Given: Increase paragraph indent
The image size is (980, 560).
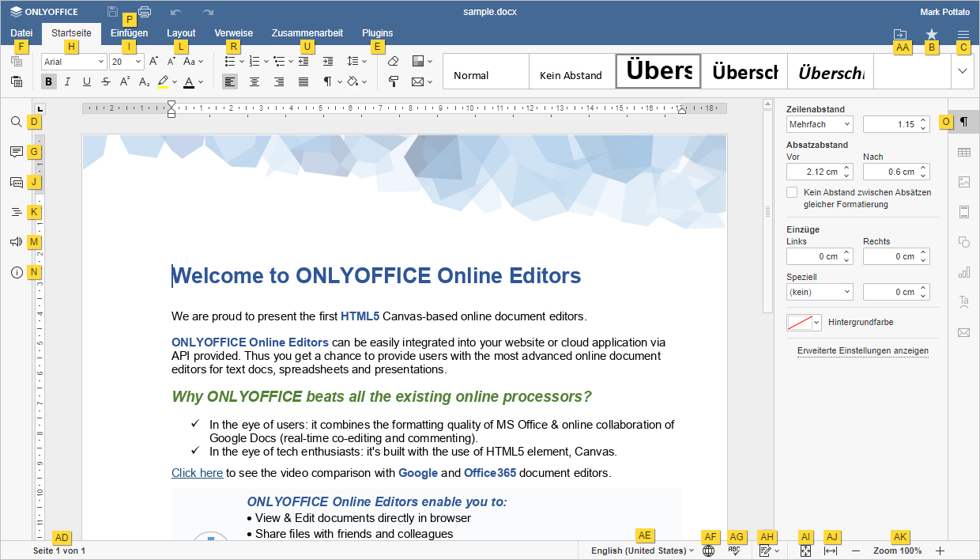Looking at the screenshot, I should [x=328, y=61].
